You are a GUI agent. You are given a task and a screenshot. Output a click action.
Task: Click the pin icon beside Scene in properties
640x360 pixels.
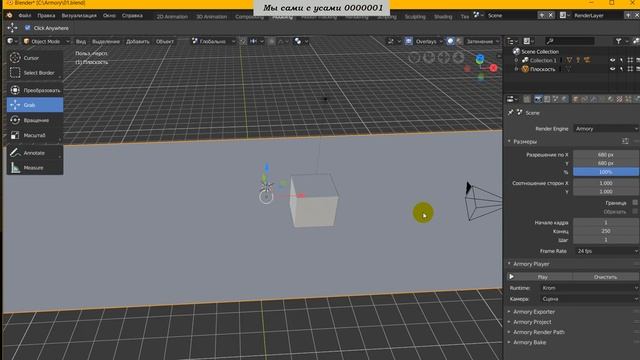click(511, 112)
